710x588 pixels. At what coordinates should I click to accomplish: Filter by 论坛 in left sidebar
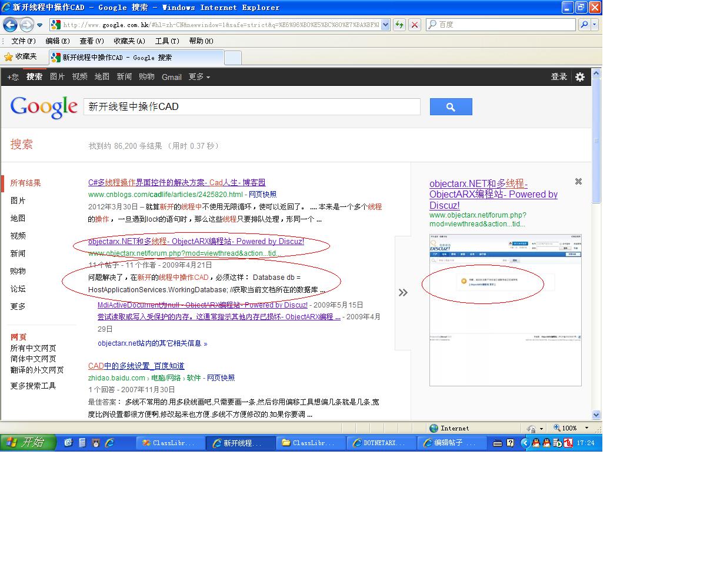click(x=18, y=289)
